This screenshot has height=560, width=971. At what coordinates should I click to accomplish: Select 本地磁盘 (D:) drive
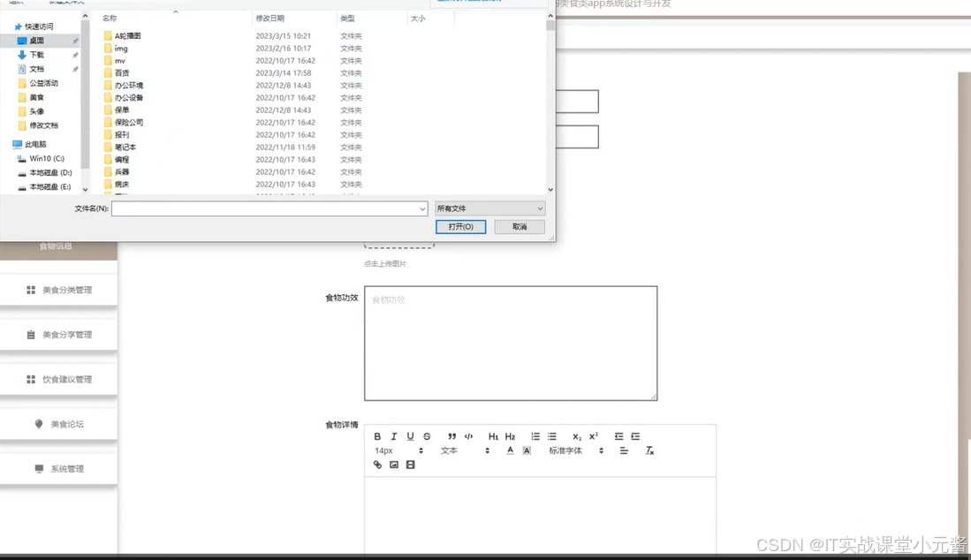tap(50, 172)
